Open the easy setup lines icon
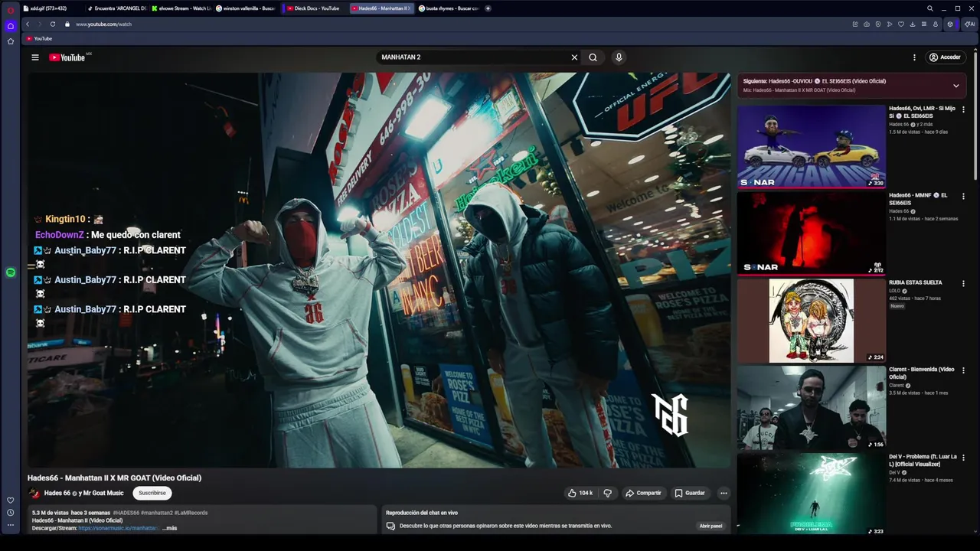This screenshot has width=980, height=551. click(x=924, y=24)
